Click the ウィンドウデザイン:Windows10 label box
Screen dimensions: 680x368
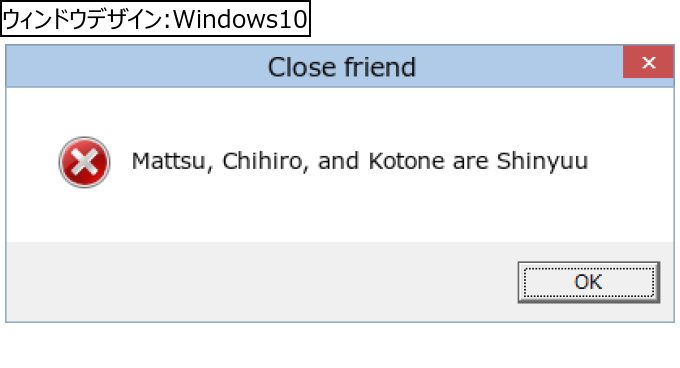(155, 19)
